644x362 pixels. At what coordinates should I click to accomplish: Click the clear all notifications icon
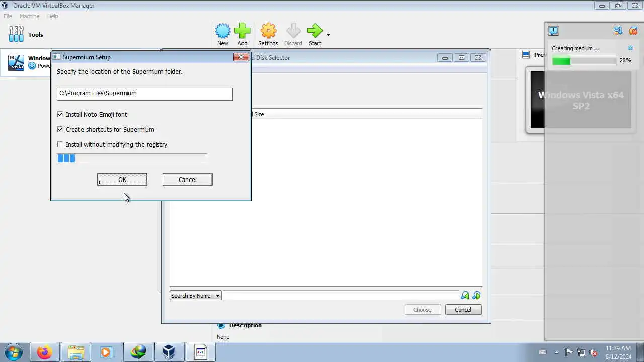633,31
